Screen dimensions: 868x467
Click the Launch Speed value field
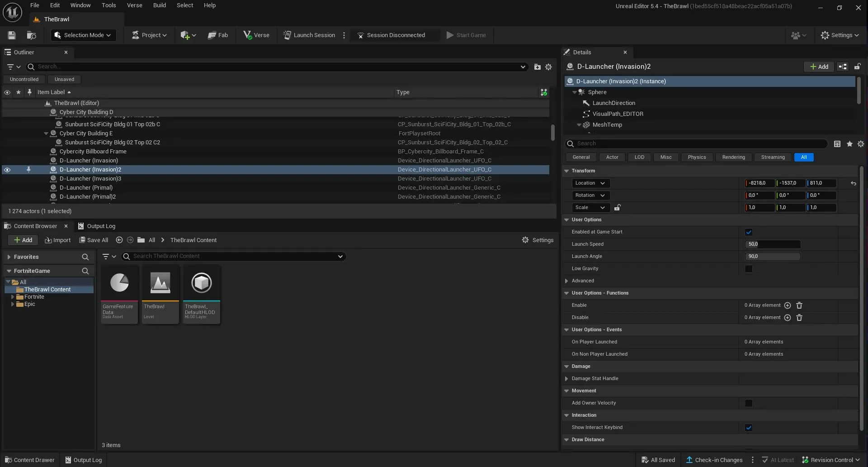(772, 244)
